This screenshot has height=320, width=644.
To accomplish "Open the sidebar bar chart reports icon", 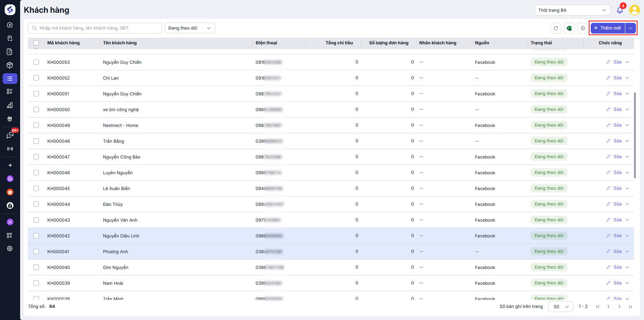I will tap(10, 105).
